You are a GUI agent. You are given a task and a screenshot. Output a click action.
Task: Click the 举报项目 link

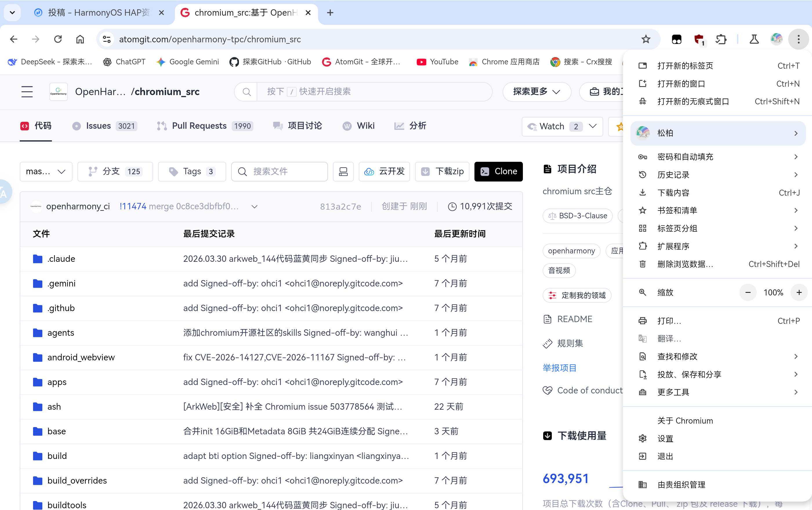click(559, 368)
